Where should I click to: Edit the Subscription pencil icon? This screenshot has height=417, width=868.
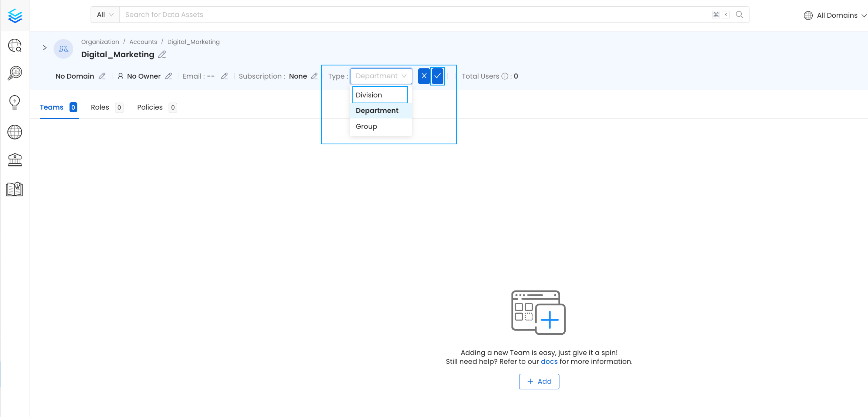click(314, 76)
